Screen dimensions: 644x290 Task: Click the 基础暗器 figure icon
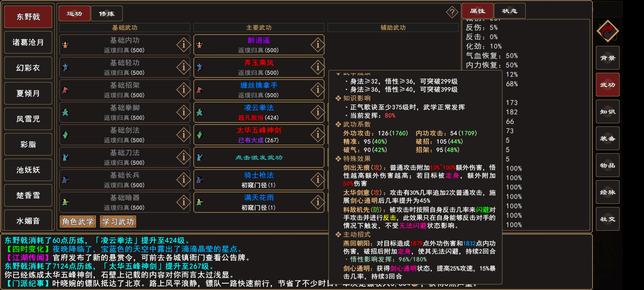65,202
